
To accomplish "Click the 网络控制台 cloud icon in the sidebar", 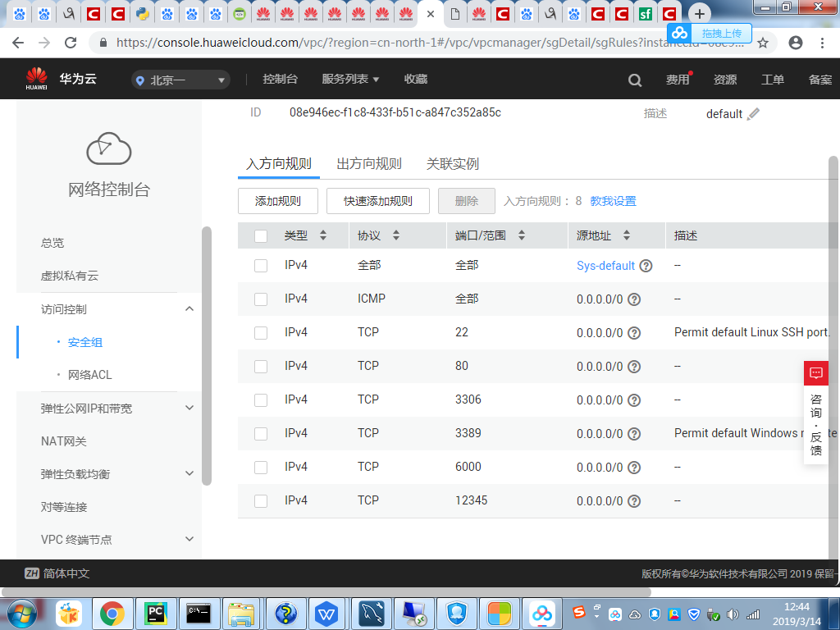I will [107, 148].
